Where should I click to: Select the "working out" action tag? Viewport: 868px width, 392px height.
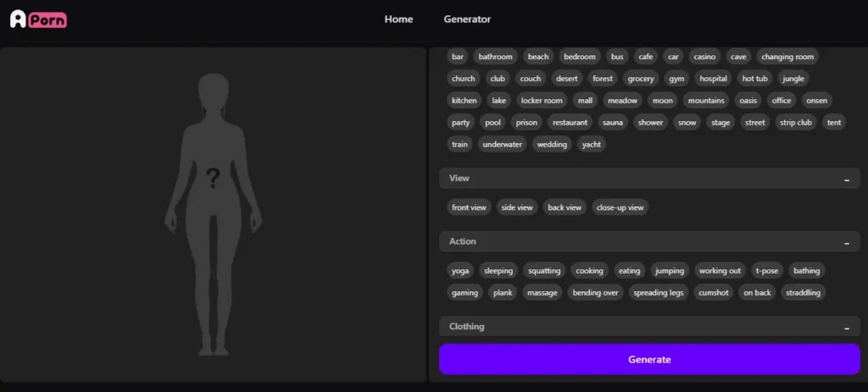[721, 271]
